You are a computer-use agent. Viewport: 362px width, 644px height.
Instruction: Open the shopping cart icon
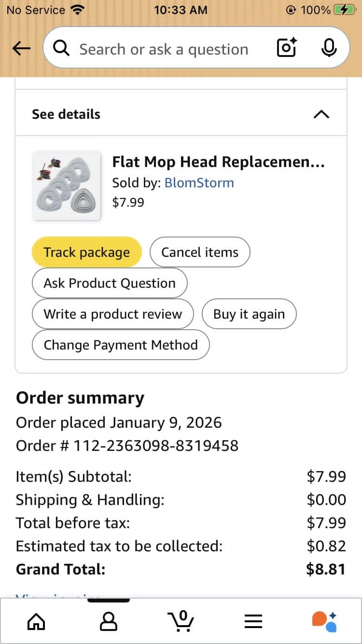[x=181, y=621]
